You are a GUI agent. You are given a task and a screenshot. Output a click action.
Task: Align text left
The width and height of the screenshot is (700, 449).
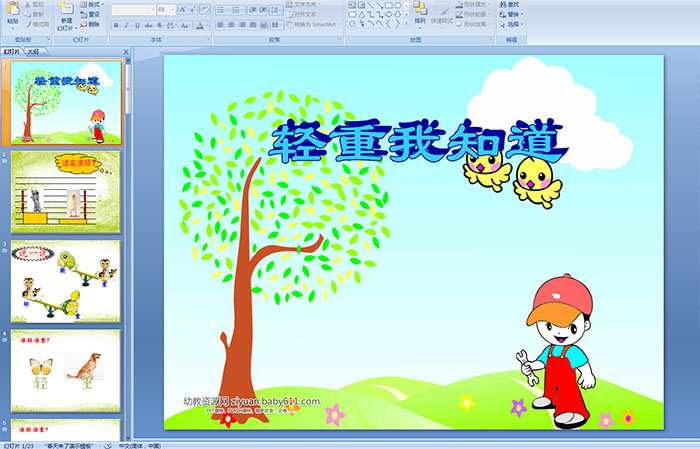coord(221,25)
